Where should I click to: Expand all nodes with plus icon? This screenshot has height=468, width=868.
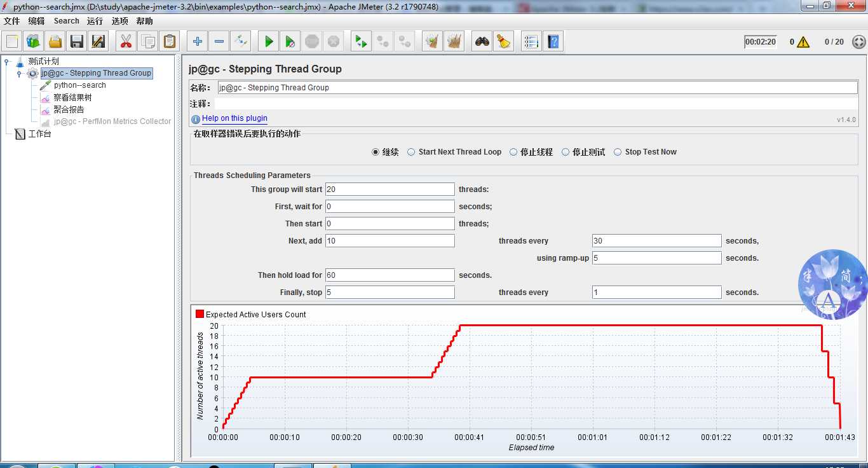(x=198, y=42)
